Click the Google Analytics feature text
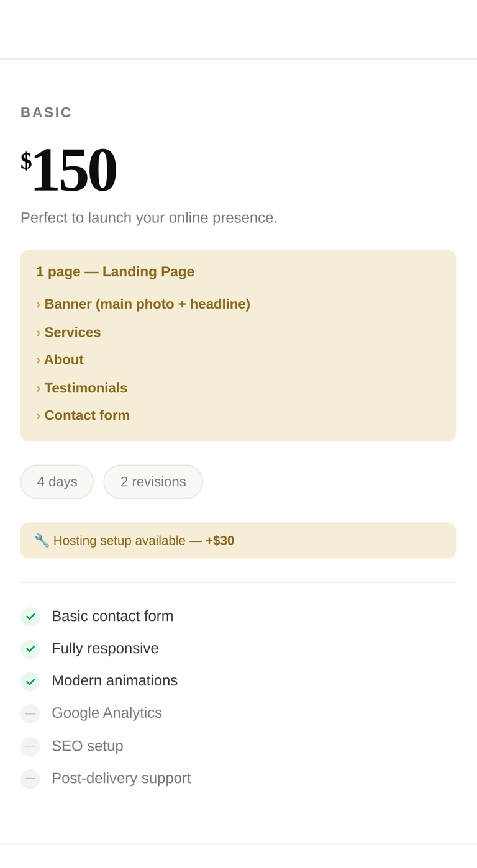Image resolution: width=477 pixels, height=868 pixels. click(x=107, y=713)
